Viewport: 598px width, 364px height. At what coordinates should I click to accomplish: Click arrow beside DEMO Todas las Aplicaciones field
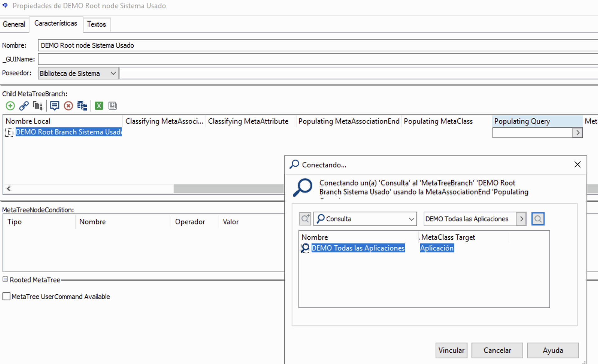point(521,219)
